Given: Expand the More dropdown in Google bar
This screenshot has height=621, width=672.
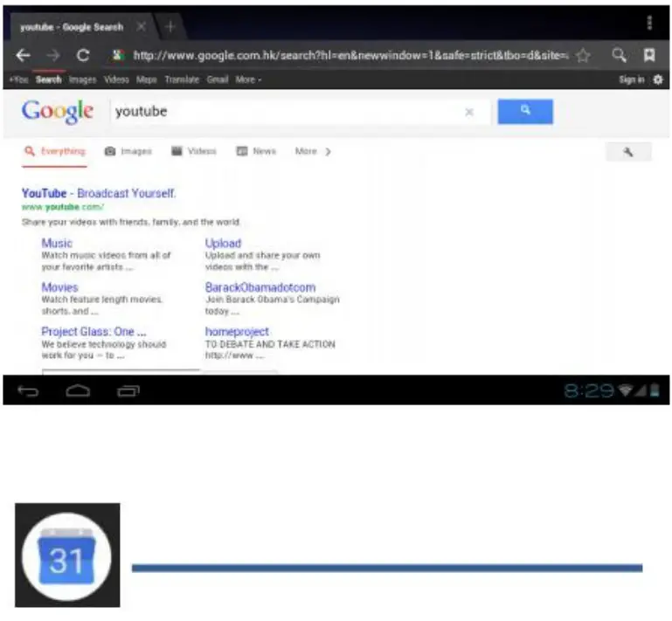Looking at the screenshot, I should [x=248, y=79].
